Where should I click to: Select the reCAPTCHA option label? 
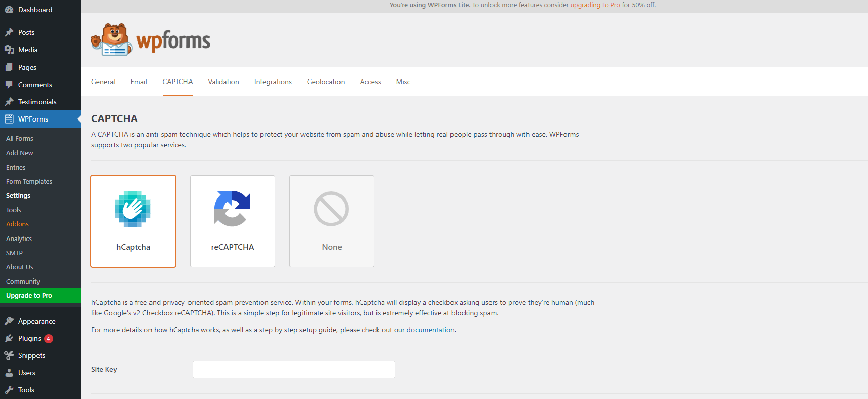(x=233, y=247)
